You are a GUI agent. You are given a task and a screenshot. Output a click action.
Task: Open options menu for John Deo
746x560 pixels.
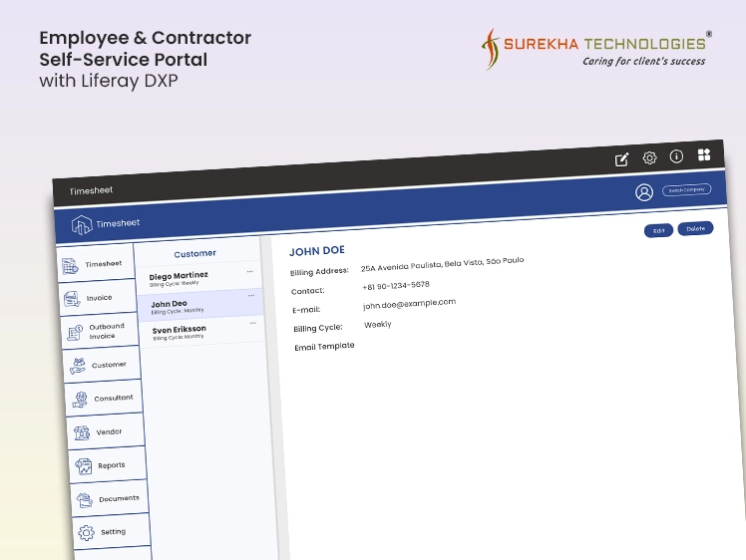pyautogui.click(x=251, y=296)
